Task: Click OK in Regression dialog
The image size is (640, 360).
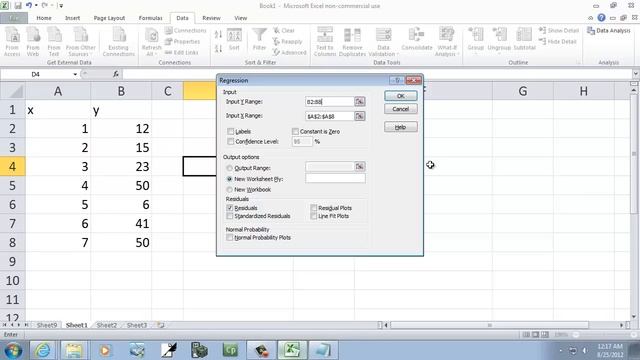Action: 401,96
